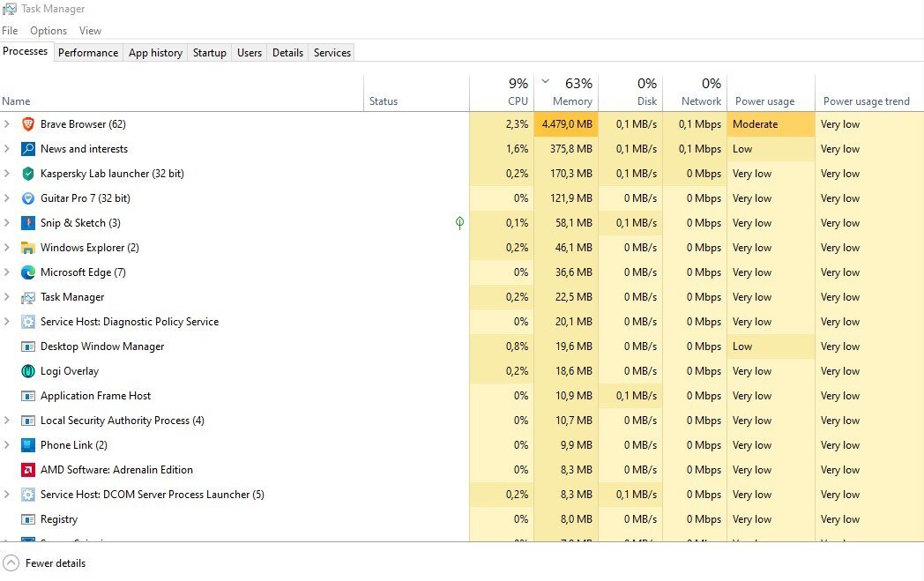Click the News and interests icon
Viewport: 924px width, 581px height.
pos(27,149)
